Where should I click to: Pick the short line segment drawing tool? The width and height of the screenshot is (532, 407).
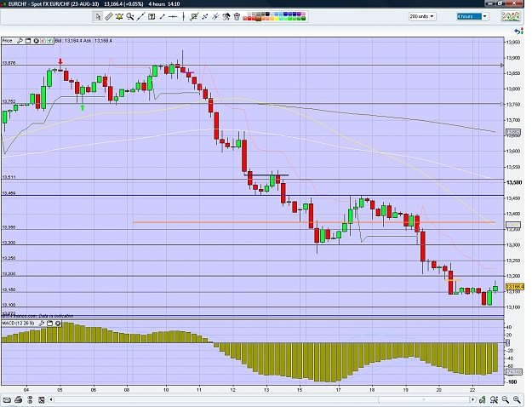tap(163, 16)
